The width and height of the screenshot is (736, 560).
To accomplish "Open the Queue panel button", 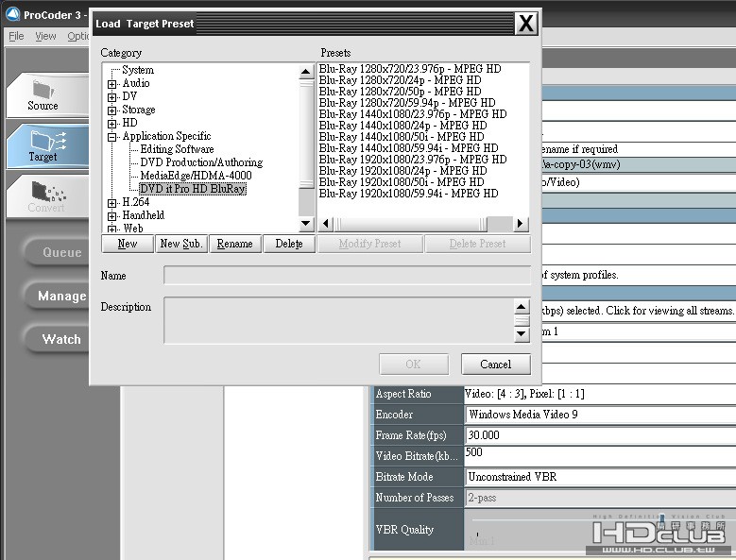I will point(58,252).
